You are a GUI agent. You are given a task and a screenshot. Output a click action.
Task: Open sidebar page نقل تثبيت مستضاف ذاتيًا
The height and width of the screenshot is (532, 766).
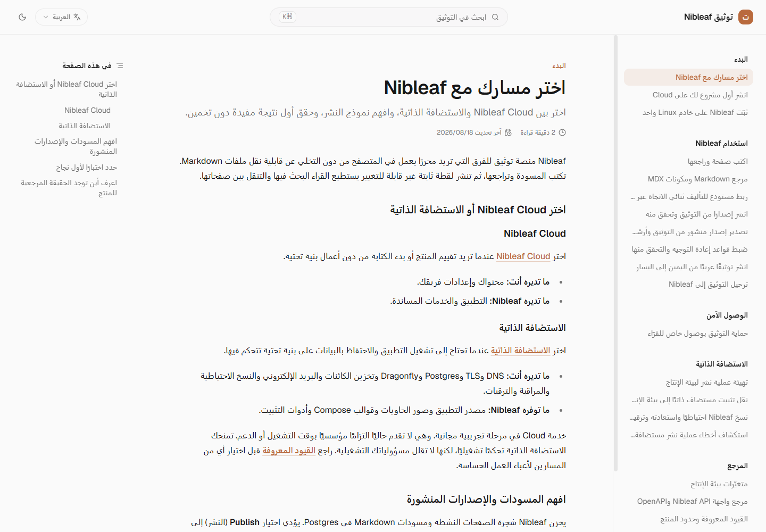click(689, 400)
